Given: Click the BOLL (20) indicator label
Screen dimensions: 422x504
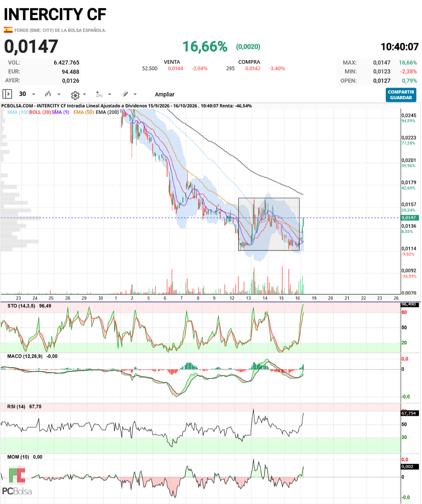Looking at the screenshot, I should 40,112.
